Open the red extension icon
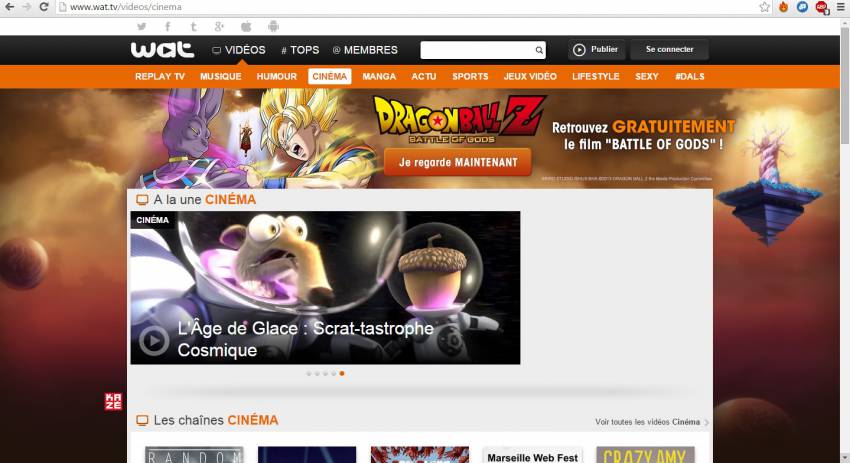The height and width of the screenshot is (463, 850). pyautogui.click(x=822, y=8)
